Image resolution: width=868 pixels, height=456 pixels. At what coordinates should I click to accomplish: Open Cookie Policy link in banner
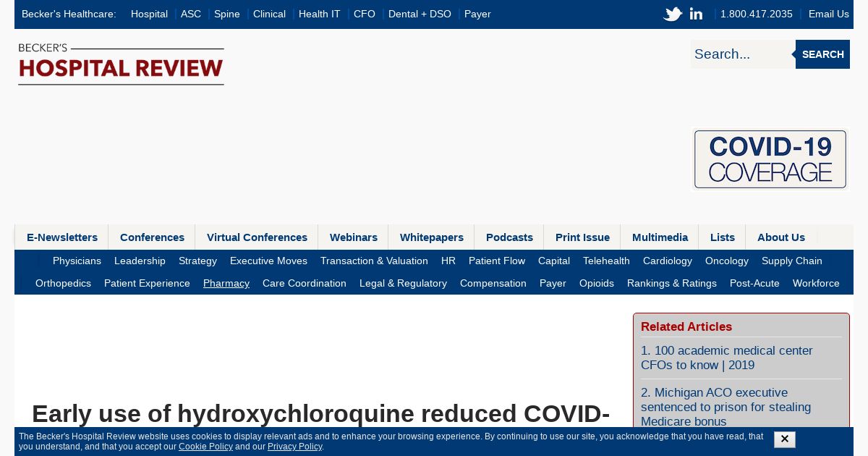tap(205, 447)
